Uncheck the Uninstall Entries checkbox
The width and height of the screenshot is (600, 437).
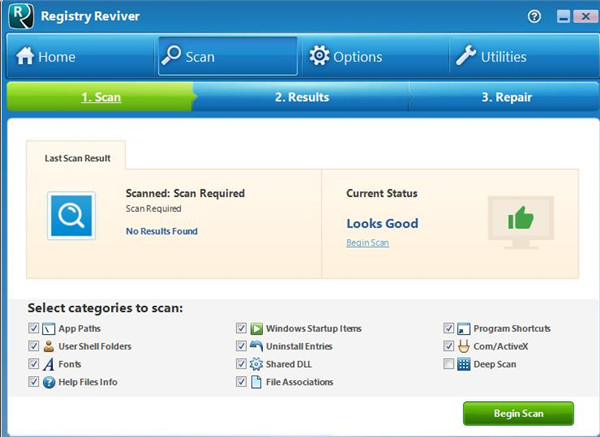241,346
